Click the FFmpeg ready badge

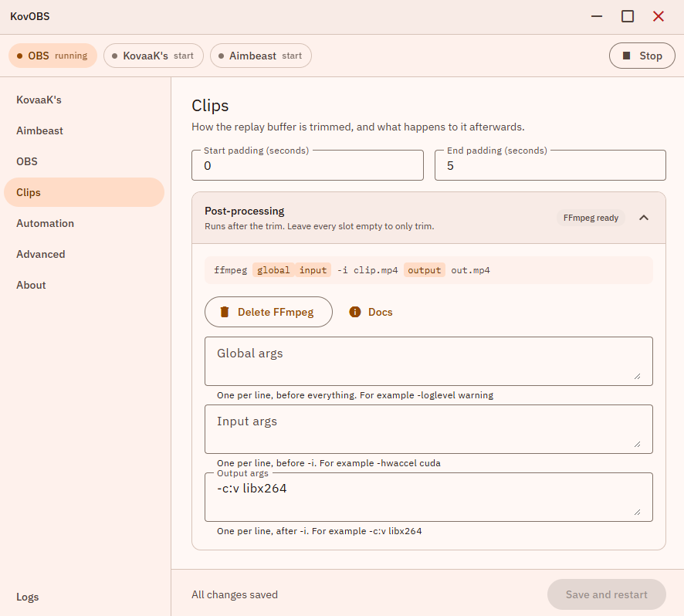tap(591, 218)
